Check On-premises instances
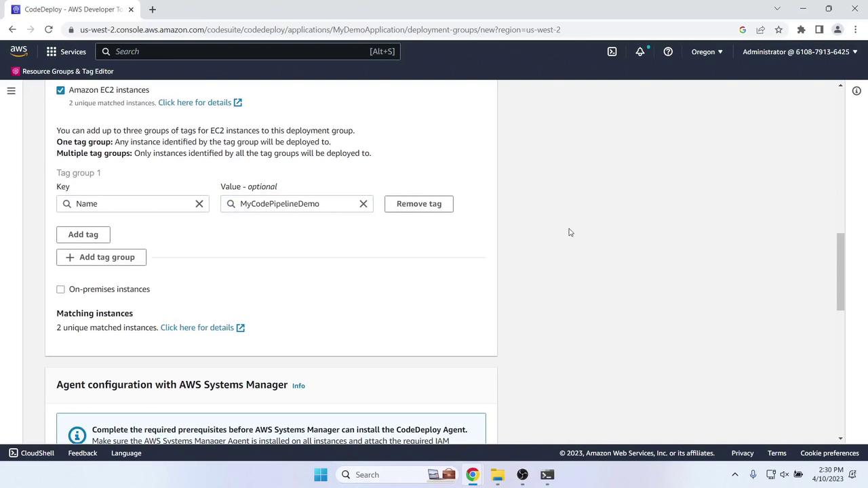The height and width of the screenshot is (488, 868). coord(60,289)
